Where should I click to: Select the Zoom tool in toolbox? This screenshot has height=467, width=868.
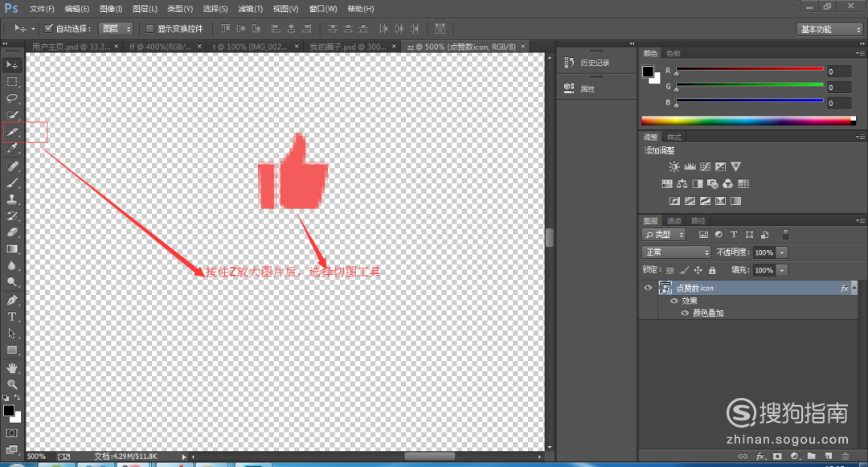pos(12,384)
